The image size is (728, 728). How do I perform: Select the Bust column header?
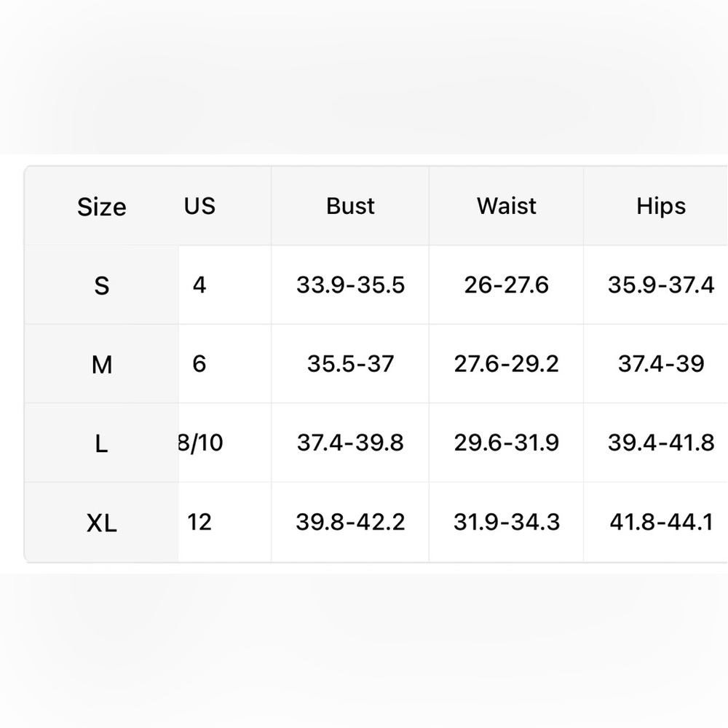tap(350, 206)
